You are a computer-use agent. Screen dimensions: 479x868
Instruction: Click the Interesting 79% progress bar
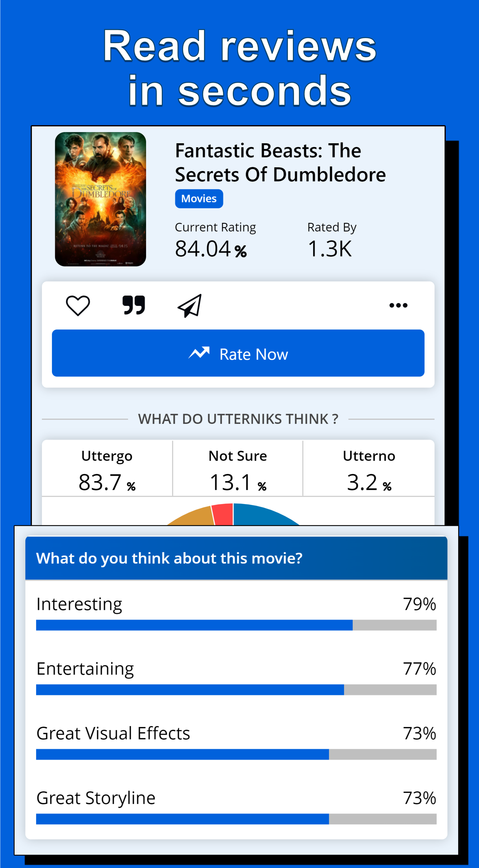point(236,625)
